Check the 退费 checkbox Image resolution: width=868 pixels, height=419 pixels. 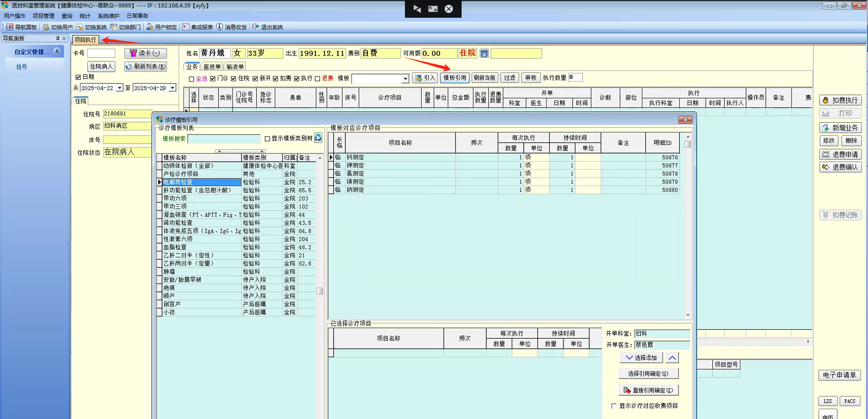click(318, 78)
